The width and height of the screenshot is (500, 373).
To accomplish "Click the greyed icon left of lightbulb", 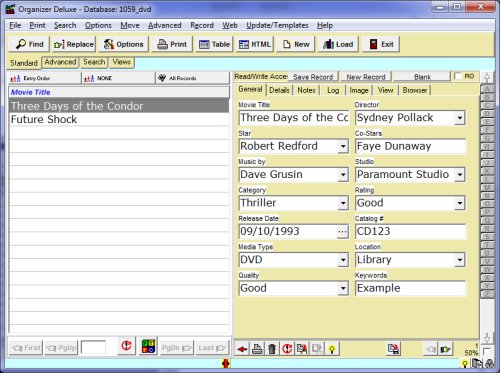I will (317, 349).
